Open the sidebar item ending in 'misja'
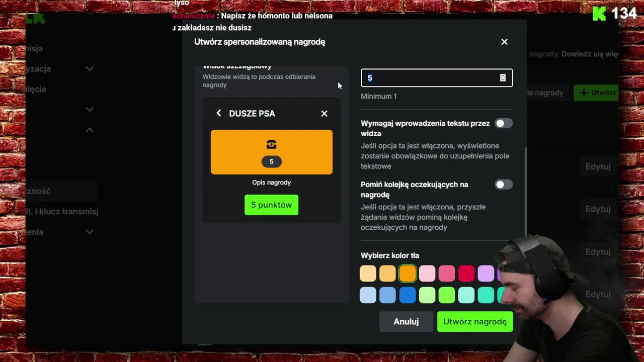Viewport: 644px width, 362px height. click(x=35, y=48)
